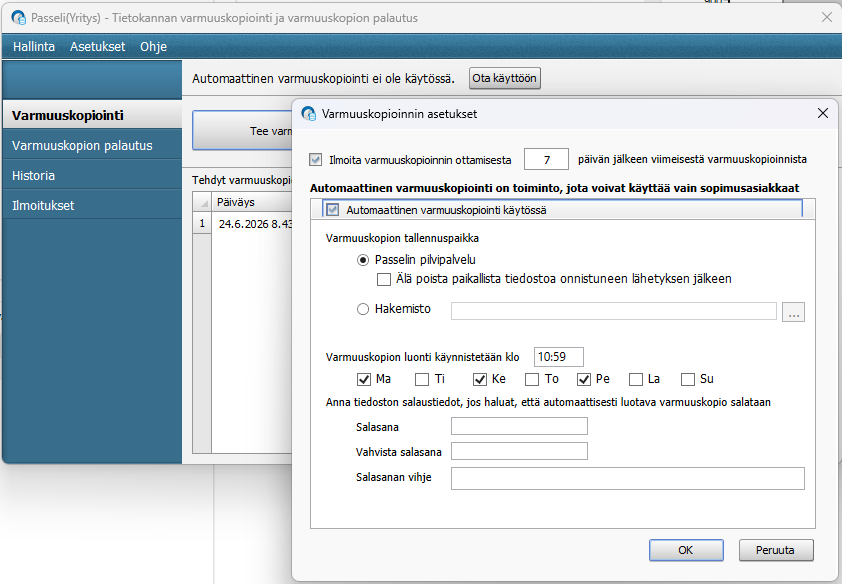Check the Ti weekday checkbox
Viewport: 842px width, 584px height.
[x=422, y=379]
